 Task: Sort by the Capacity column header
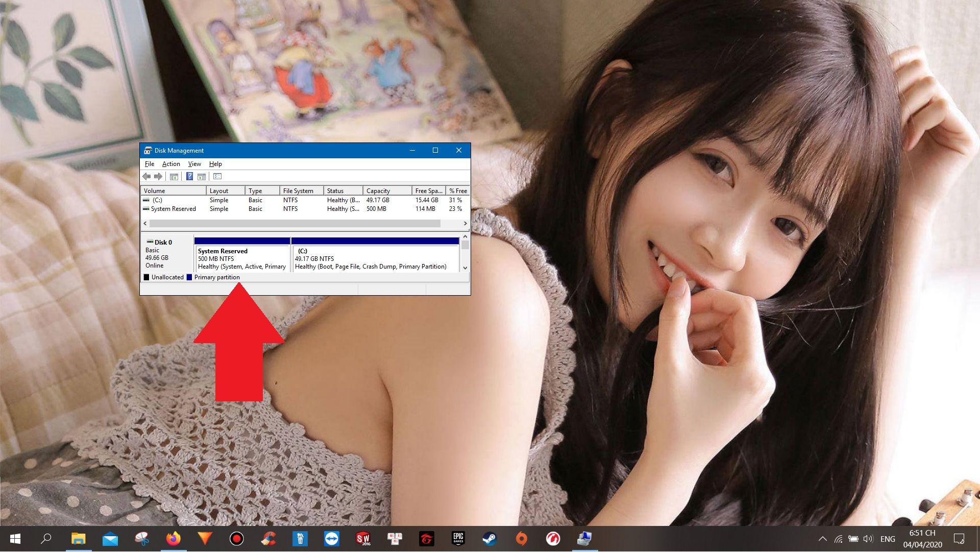point(387,191)
